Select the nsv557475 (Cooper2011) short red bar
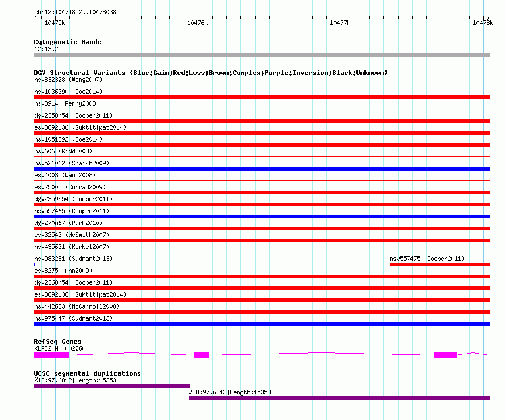 (440, 264)
